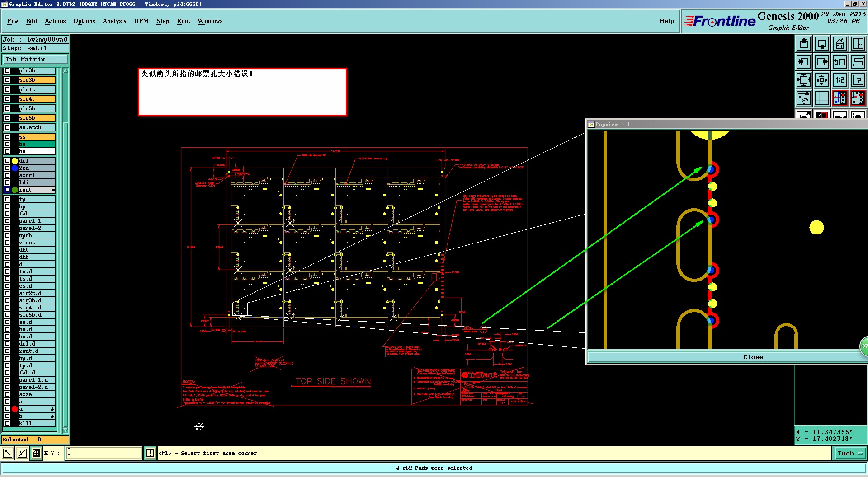Open the Help menu
The height and width of the screenshot is (477, 868).
666,21
